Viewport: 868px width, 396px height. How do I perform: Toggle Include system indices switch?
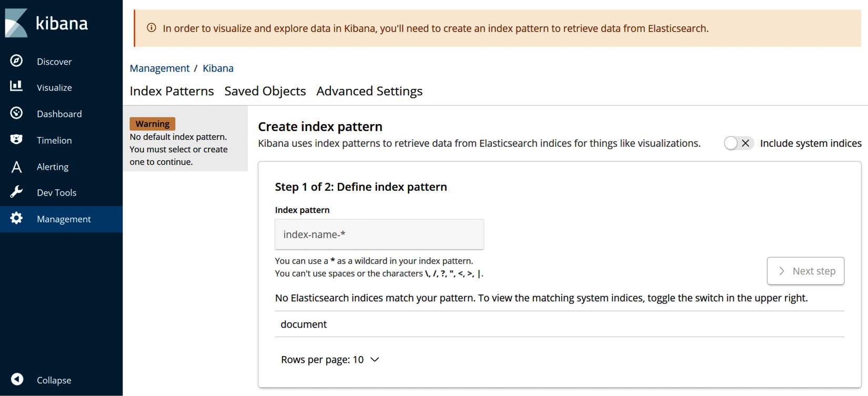[x=738, y=143]
